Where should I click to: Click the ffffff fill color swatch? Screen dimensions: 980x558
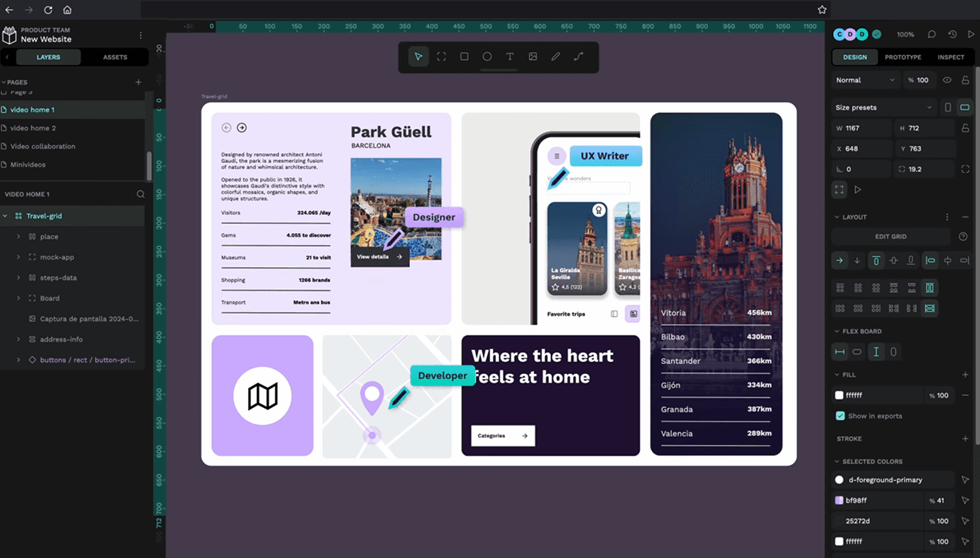tap(839, 395)
